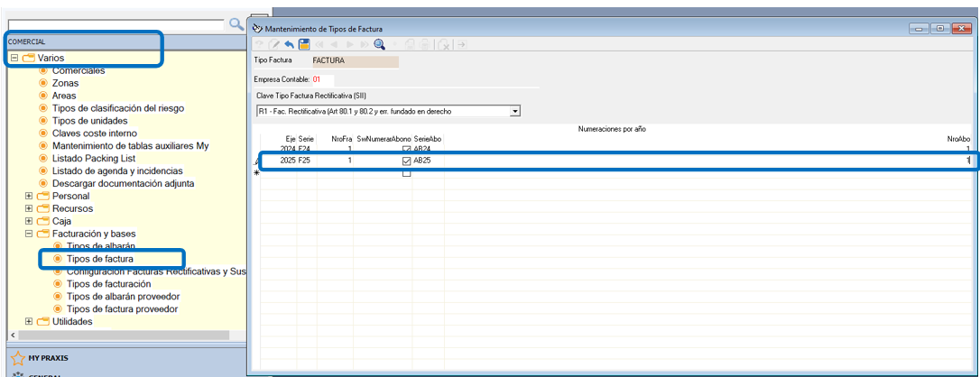
Task: Expand the Utilidades folder node
Action: pyautogui.click(x=29, y=321)
